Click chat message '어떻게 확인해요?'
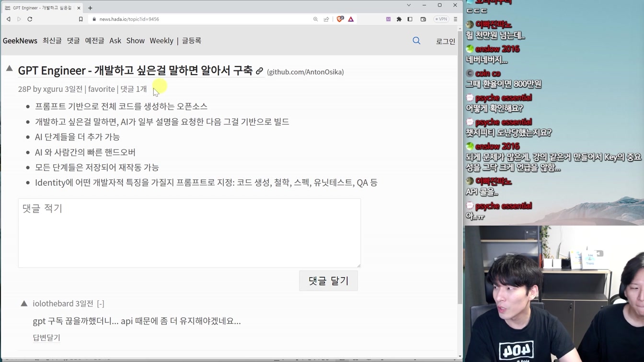 coord(494,108)
